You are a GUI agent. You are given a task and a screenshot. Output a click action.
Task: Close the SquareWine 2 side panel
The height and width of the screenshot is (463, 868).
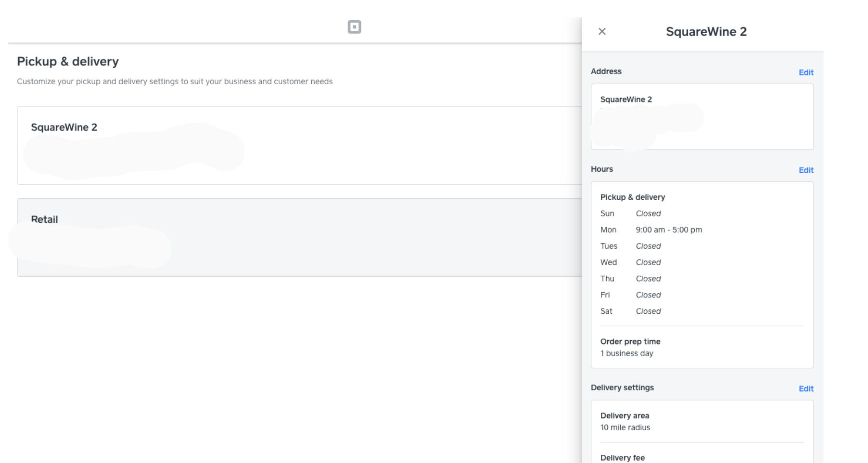[602, 31]
